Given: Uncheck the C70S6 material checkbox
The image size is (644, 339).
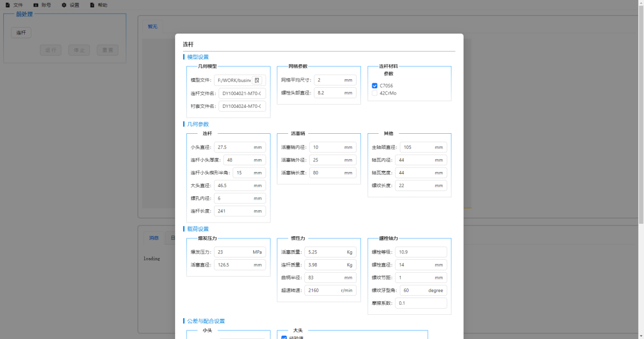Looking at the screenshot, I should coord(374,86).
